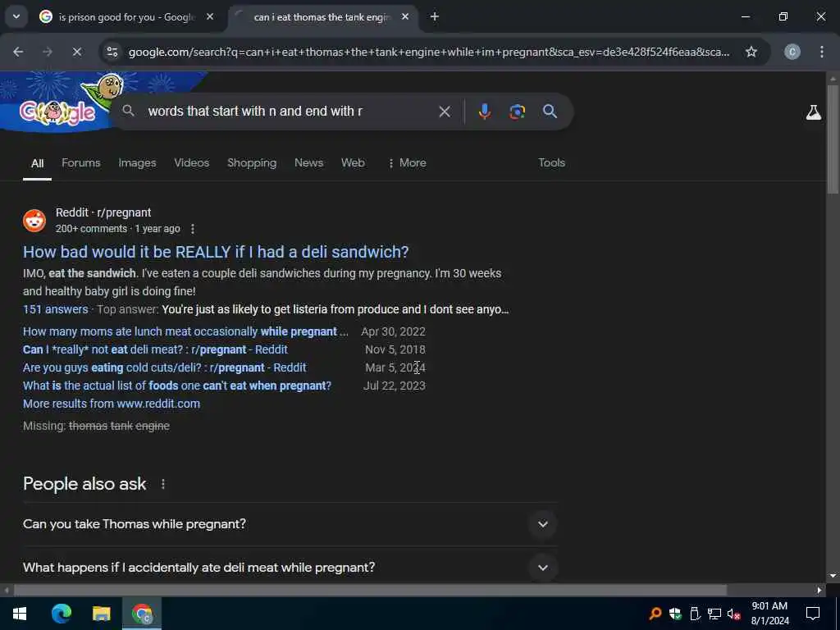Open network status tray icon
Image resolution: width=840 pixels, height=630 pixels.
coord(714,614)
